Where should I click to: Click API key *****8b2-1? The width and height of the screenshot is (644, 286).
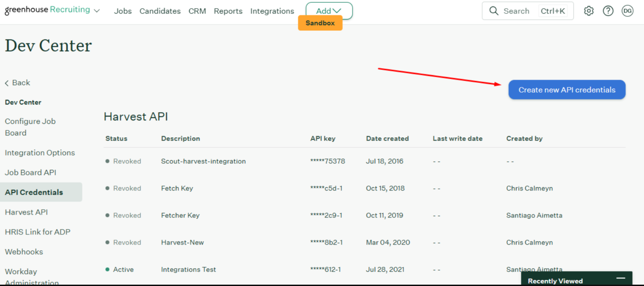point(327,242)
